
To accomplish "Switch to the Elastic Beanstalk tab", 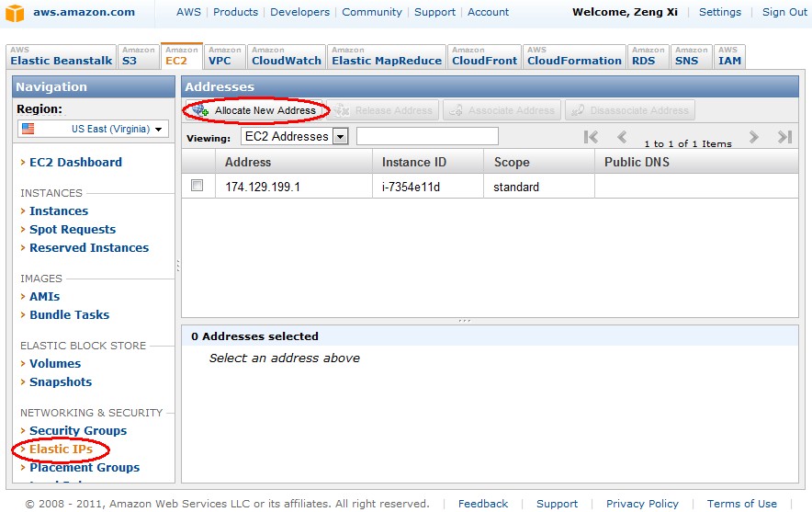I will tap(62, 56).
